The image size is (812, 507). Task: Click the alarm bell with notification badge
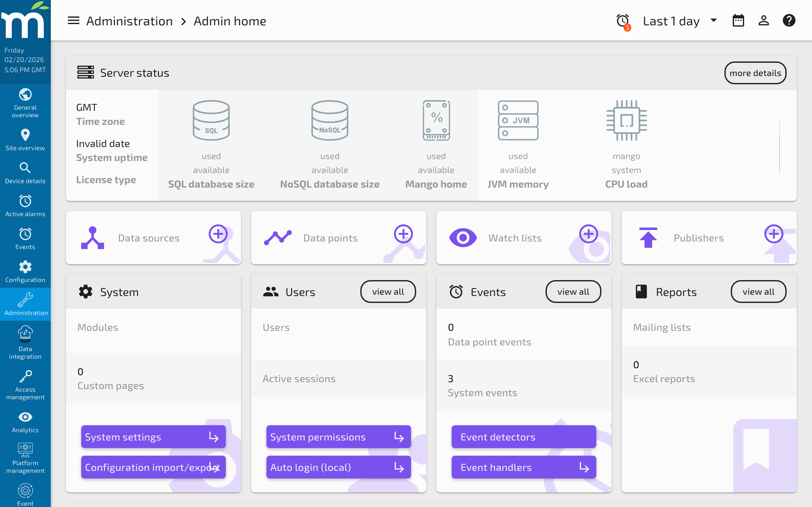tap(623, 21)
